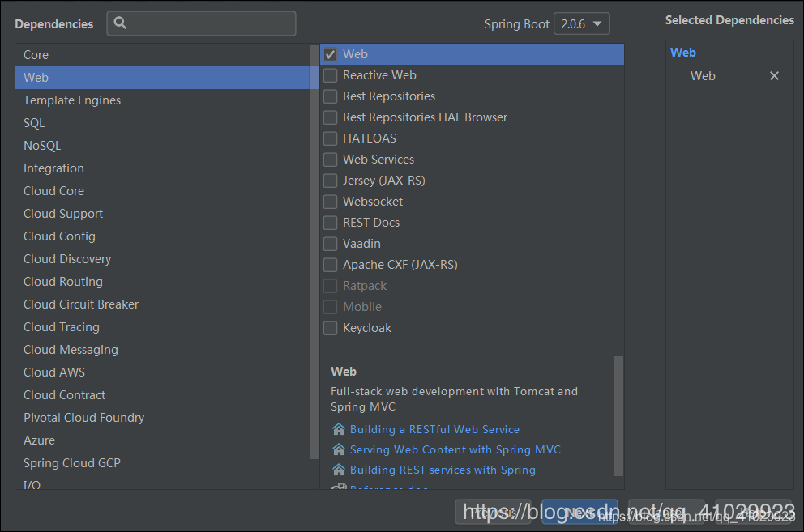The width and height of the screenshot is (804, 532).
Task: Open the Spring Cloud GCP category
Action: tap(163, 463)
